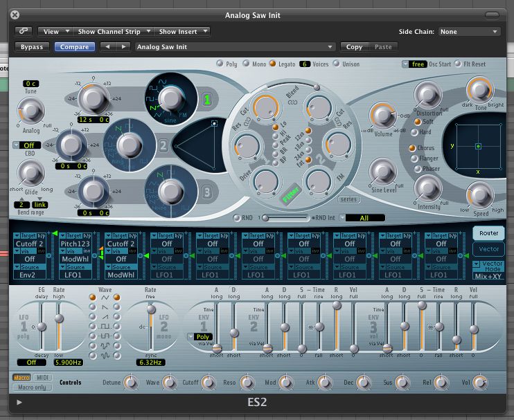Click the Tone knob
The width and height of the screenshot is (514, 420).
click(479, 89)
